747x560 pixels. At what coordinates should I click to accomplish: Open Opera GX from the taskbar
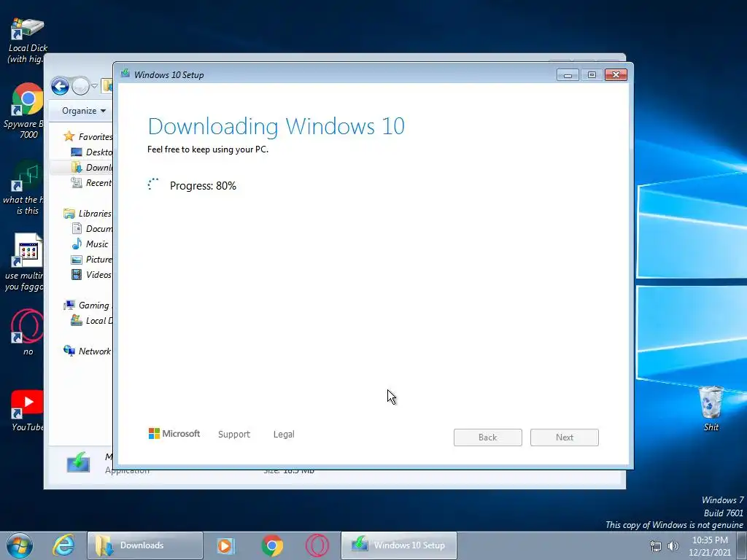coord(317,545)
